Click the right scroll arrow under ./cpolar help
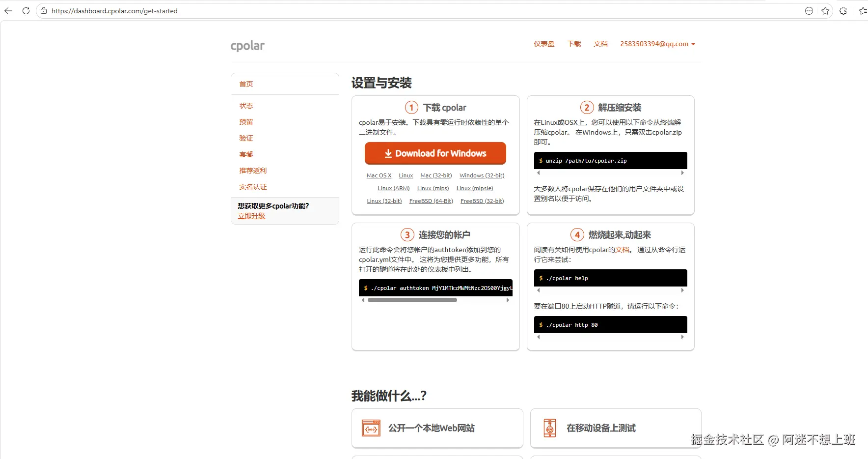The height and width of the screenshot is (459, 868). pyautogui.click(x=682, y=290)
